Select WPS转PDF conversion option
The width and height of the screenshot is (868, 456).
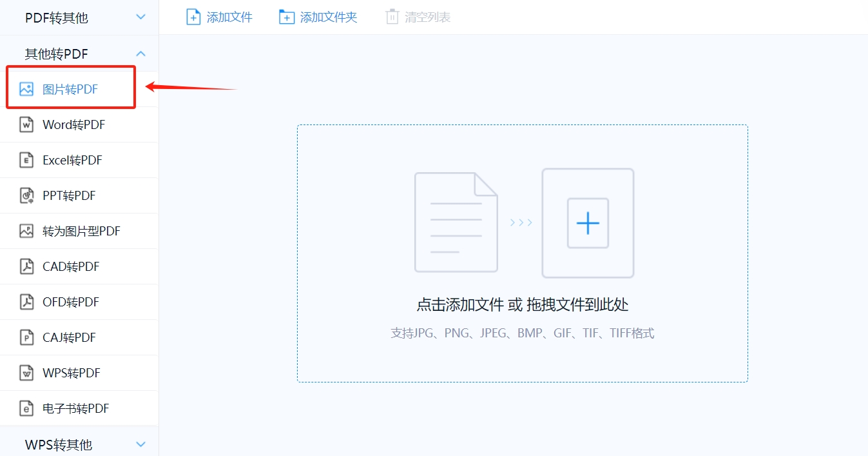[x=79, y=373]
